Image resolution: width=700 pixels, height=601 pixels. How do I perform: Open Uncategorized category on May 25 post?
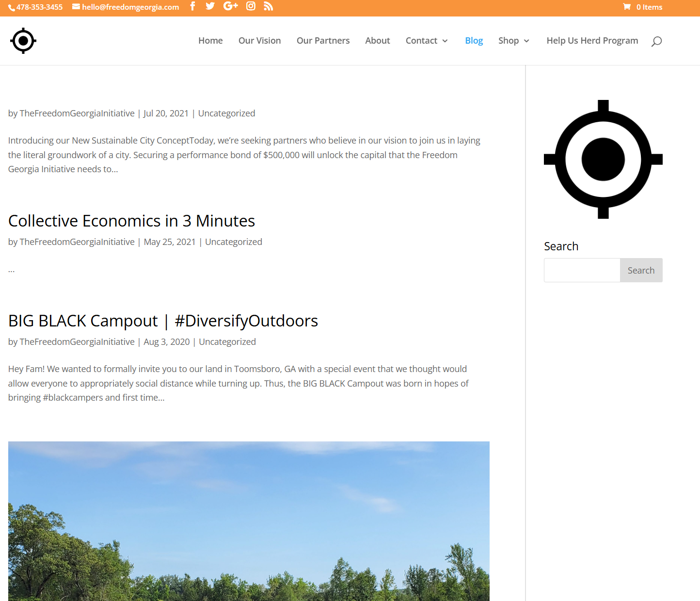234,242
